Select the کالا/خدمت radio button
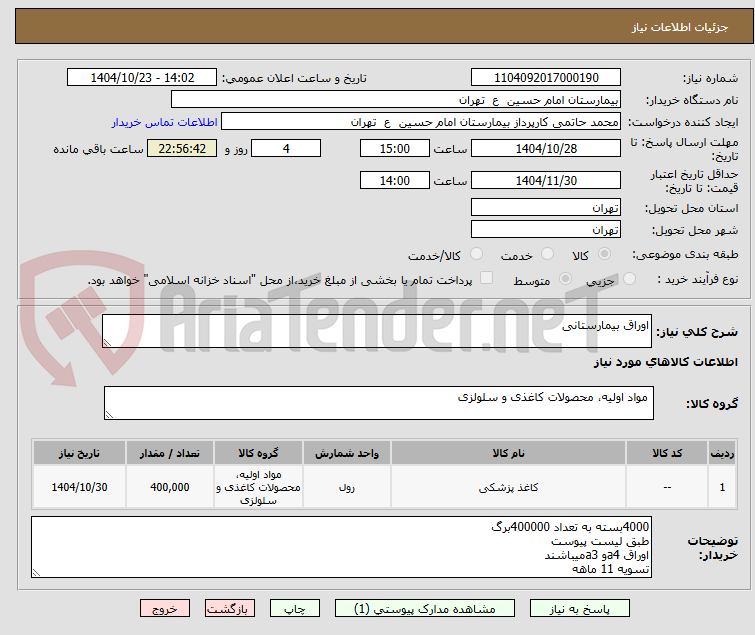Screen dimensions: 755x635 [x=476, y=254]
